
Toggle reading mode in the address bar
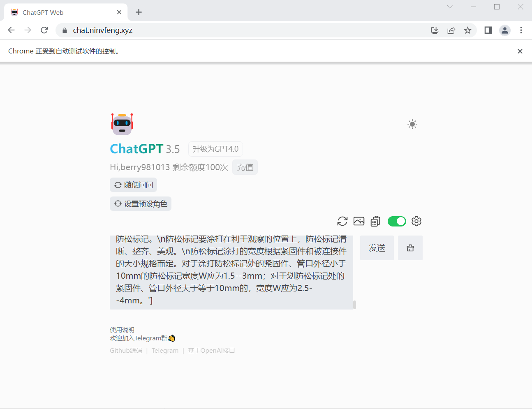click(488, 30)
